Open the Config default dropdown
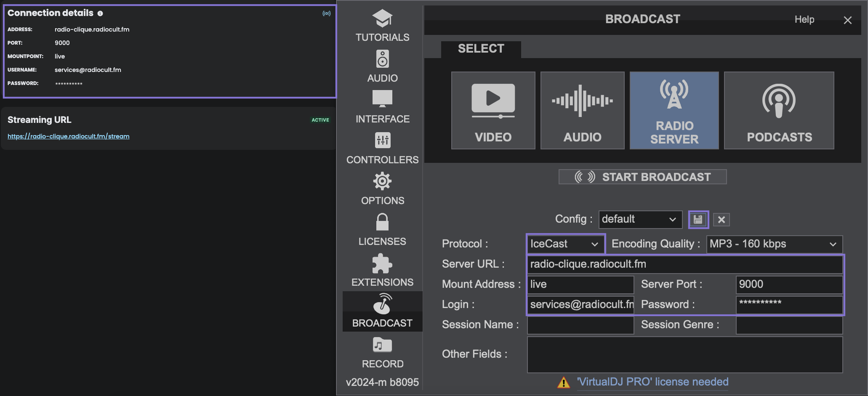This screenshot has height=396, width=868. 640,219
